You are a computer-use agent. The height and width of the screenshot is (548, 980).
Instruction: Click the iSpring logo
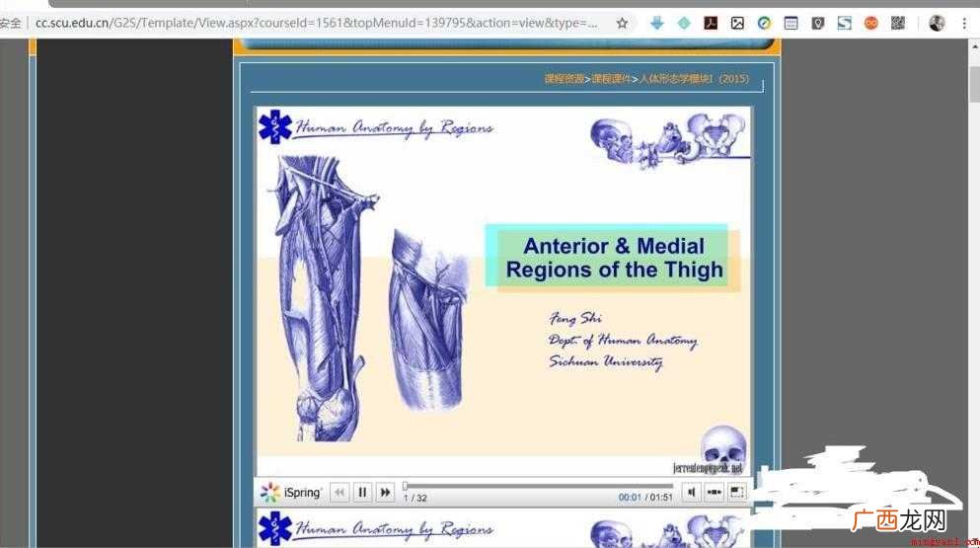(290, 493)
